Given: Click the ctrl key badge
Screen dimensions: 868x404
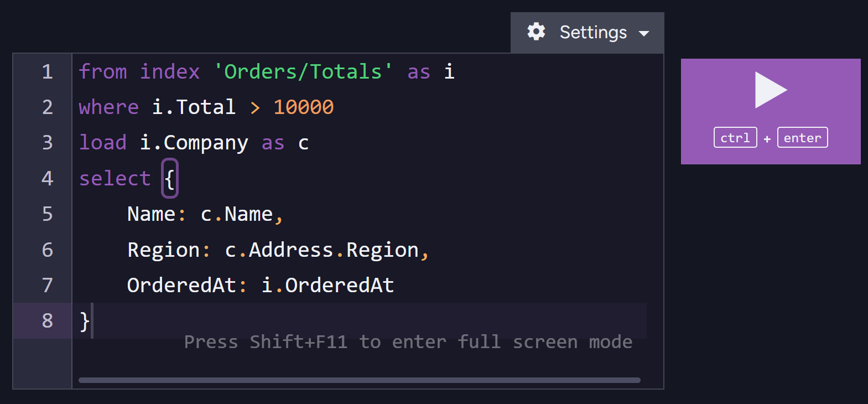Looking at the screenshot, I should pyautogui.click(x=735, y=137).
